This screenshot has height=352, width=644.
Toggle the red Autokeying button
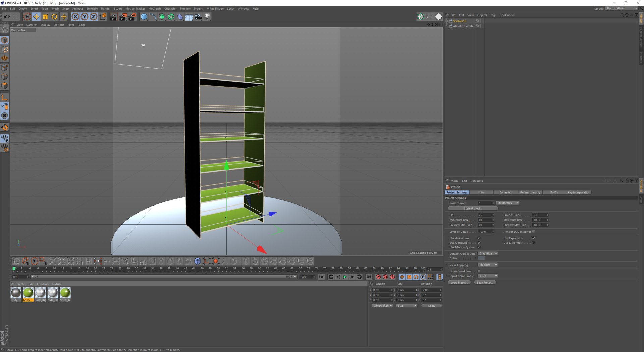(385, 277)
